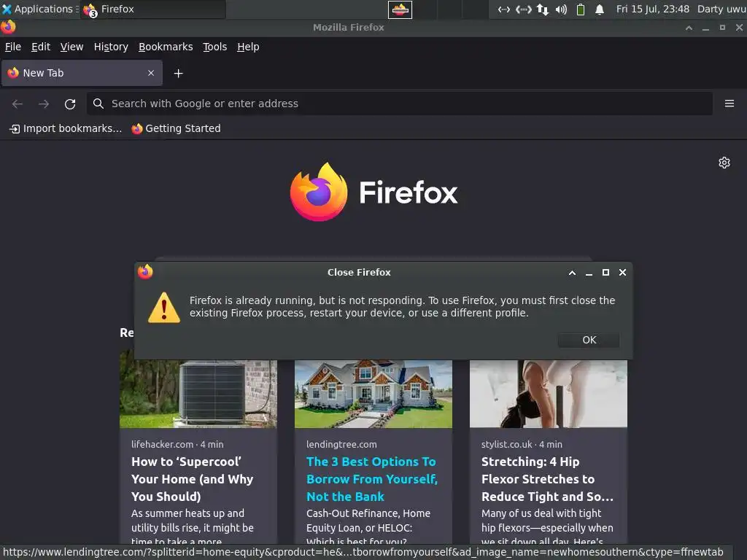Click the house photo thumbnail for lendingtree
This screenshot has width=747, height=560.
click(373, 394)
